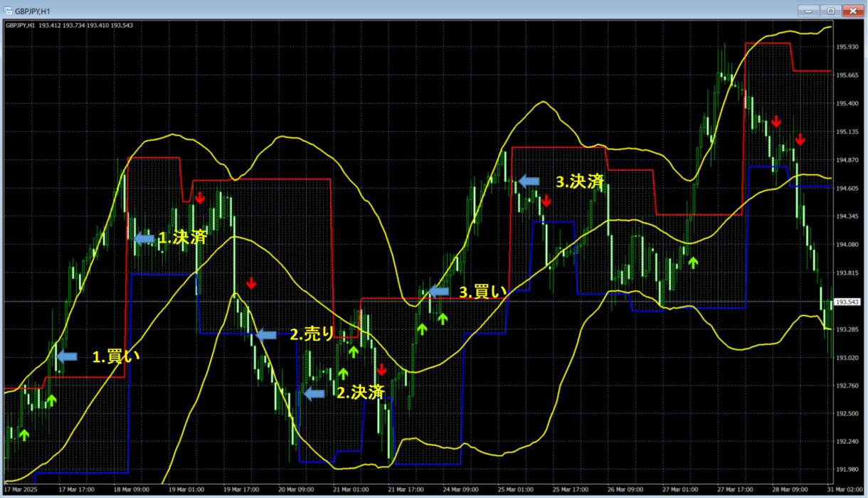868x498 pixels.
Task: Select the 20 Mar 09:00 time label
Action: [297, 490]
